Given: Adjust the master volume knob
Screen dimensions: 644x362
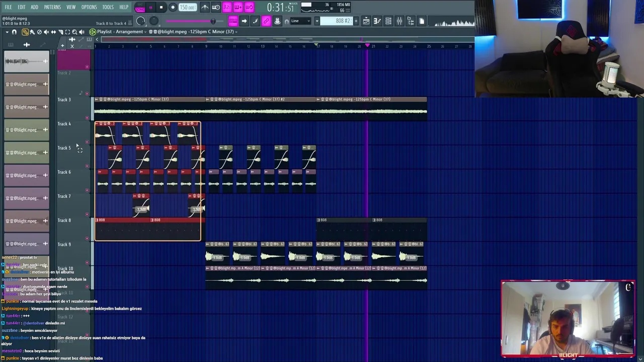Looking at the screenshot, I should click(141, 21).
